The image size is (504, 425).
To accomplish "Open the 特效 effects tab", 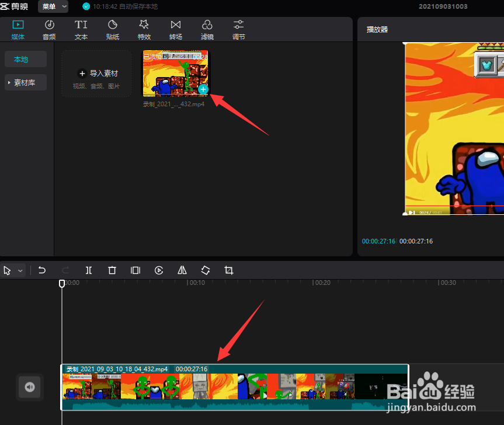I will coord(144,30).
